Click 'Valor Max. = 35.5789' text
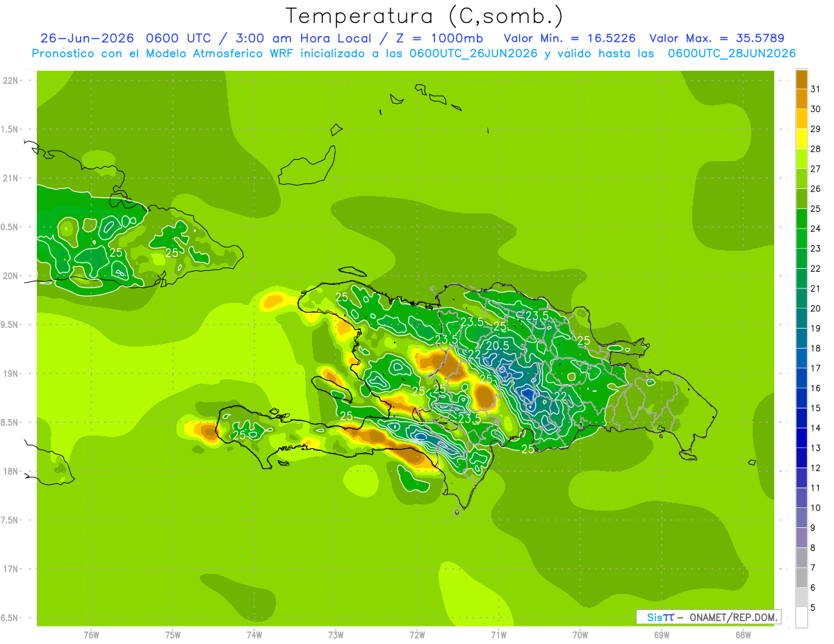 click(x=717, y=38)
